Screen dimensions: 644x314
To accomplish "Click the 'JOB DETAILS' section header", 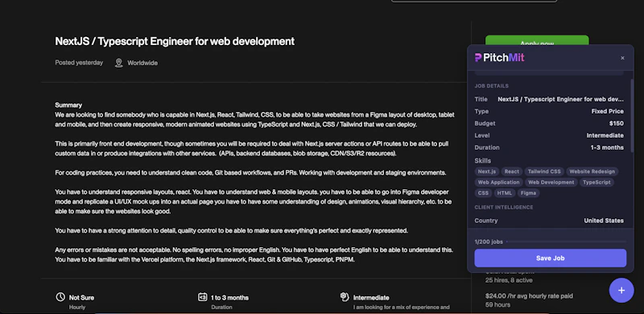I will tap(492, 86).
